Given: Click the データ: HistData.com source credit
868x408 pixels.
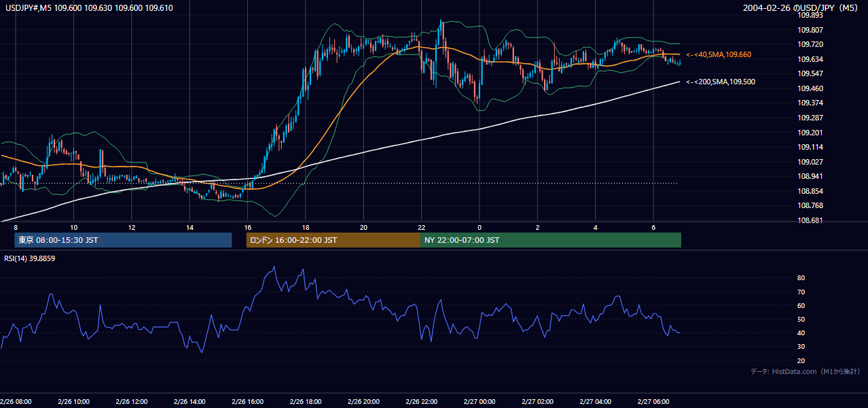Looking at the screenshot, I should point(805,371).
